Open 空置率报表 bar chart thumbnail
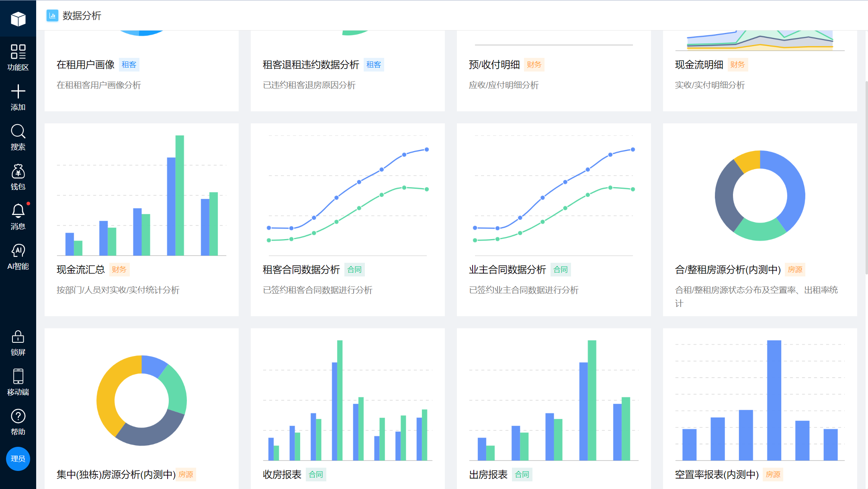Screen dimensions: 868x489 pos(760,400)
